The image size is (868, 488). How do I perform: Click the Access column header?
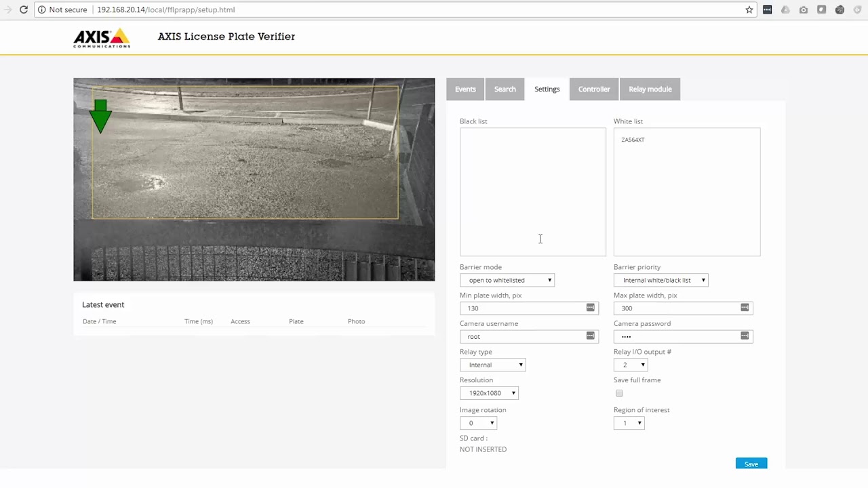240,321
